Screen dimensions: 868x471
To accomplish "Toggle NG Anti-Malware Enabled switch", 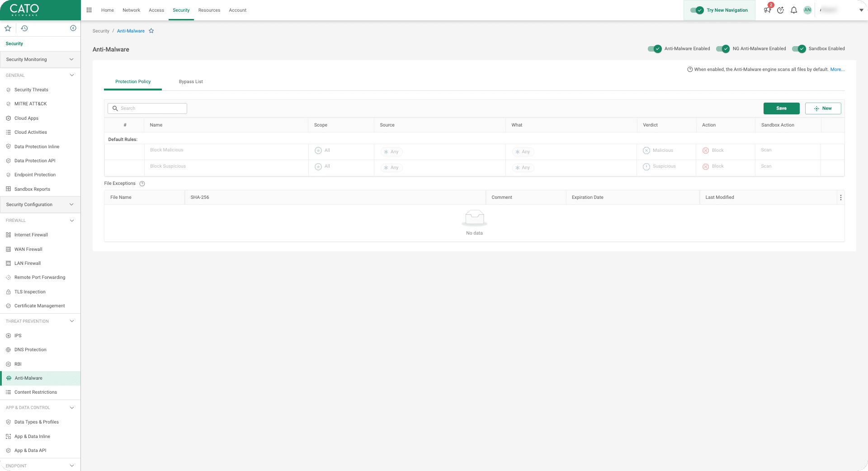I will 723,49.
